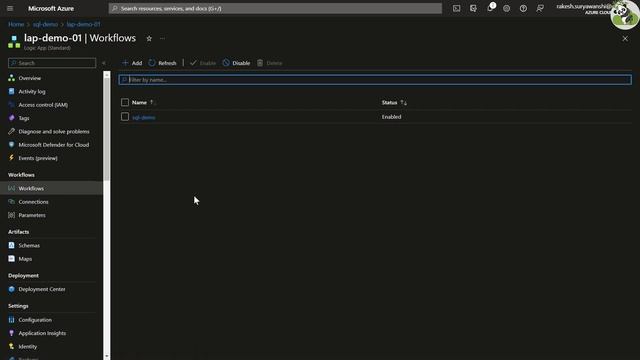
Task: Open portal settings gear
Action: tap(507, 8)
